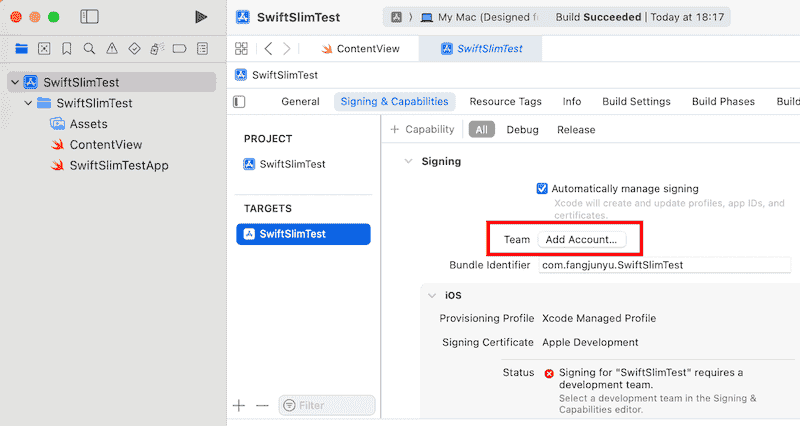
Task: Toggle the navigator sidebar visibility
Action: click(x=90, y=17)
